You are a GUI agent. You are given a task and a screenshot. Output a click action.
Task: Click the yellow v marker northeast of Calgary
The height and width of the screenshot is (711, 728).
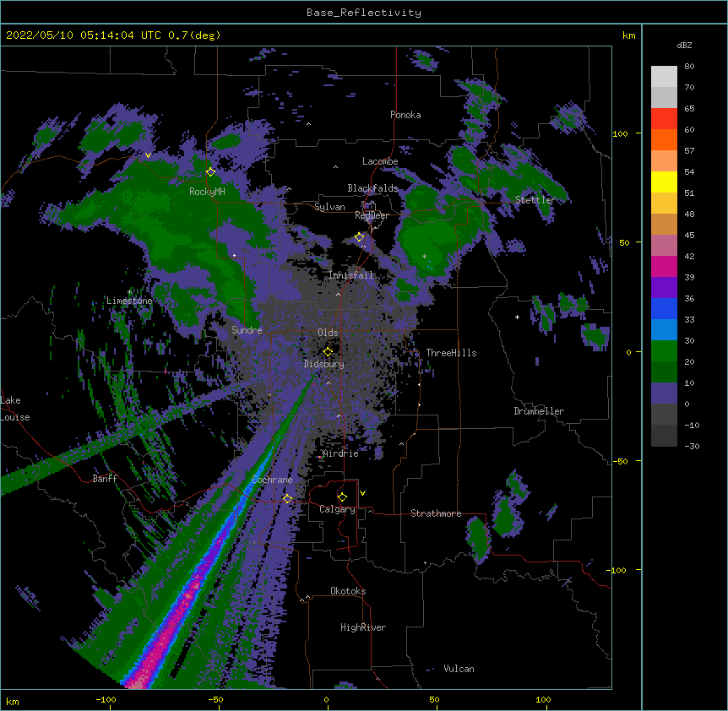(362, 493)
